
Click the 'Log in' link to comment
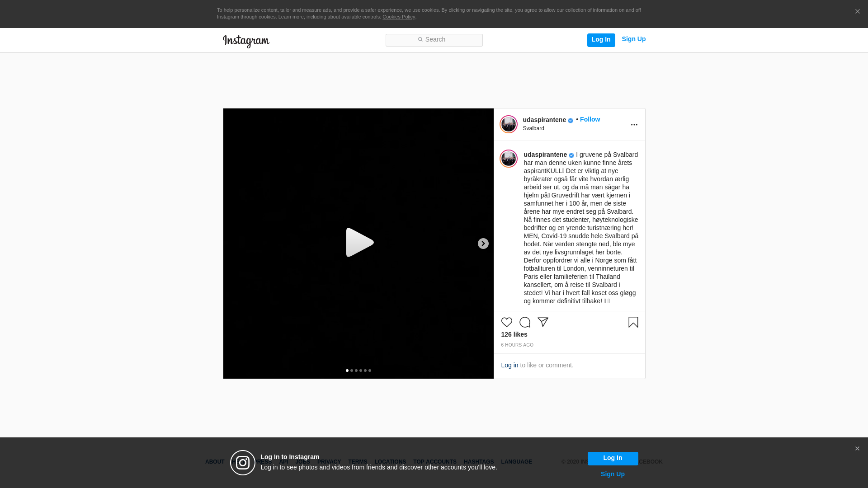pyautogui.click(x=509, y=365)
